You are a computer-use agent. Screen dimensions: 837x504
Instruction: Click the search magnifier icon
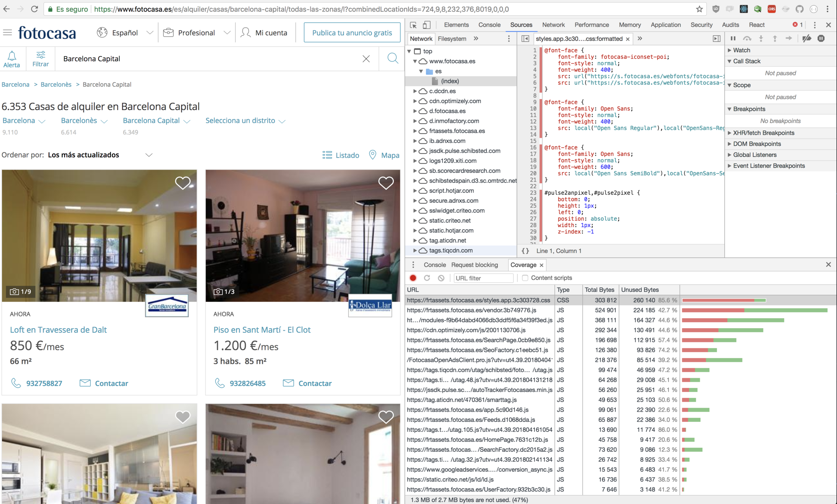392,59
